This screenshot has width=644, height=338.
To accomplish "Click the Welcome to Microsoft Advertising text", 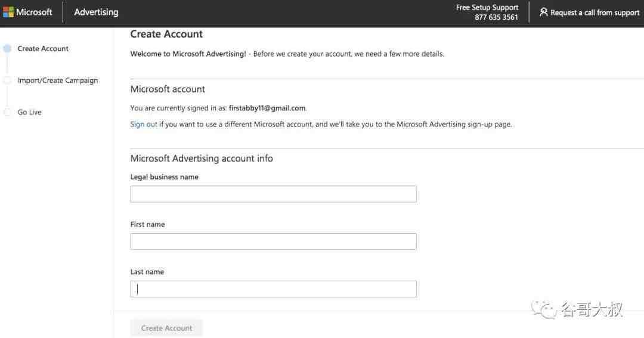I will click(188, 54).
